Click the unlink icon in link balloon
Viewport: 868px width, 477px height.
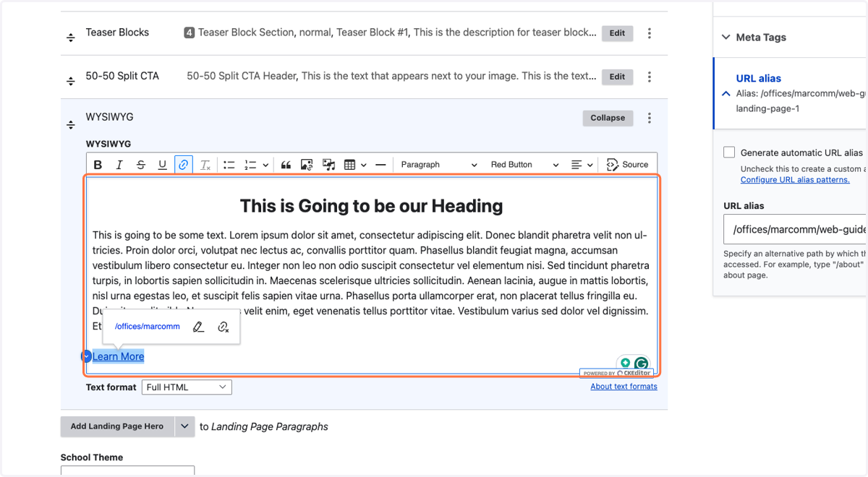pyautogui.click(x=224, y=327)
